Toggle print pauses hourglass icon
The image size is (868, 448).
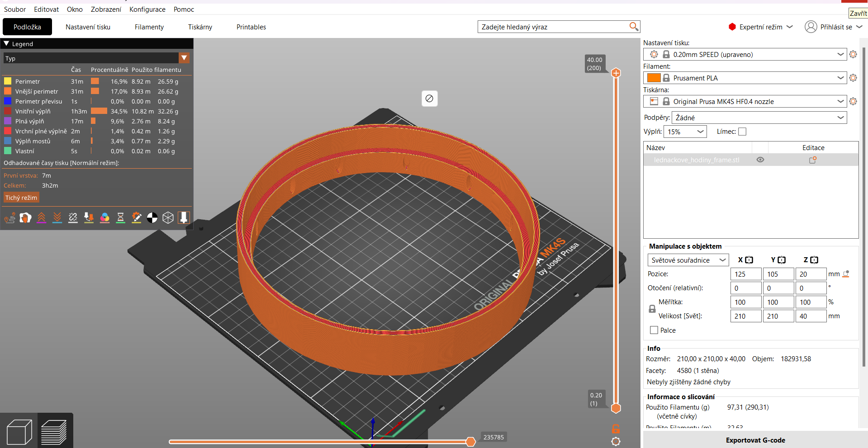[120, 218]
